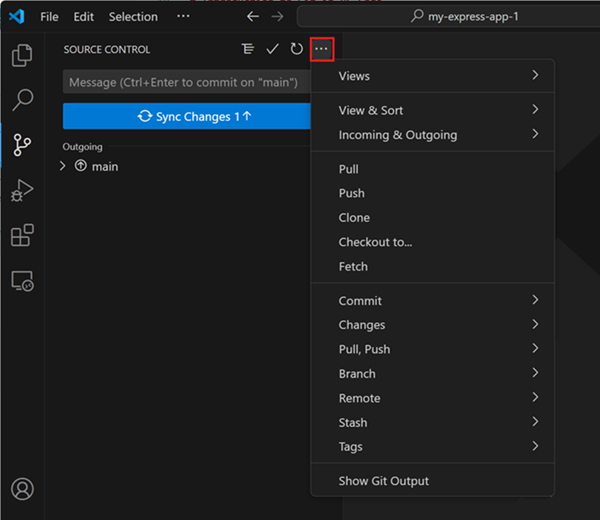Select the Source Control activity icon
This screenshot has width=600, height=520.
tap(22, 145)
